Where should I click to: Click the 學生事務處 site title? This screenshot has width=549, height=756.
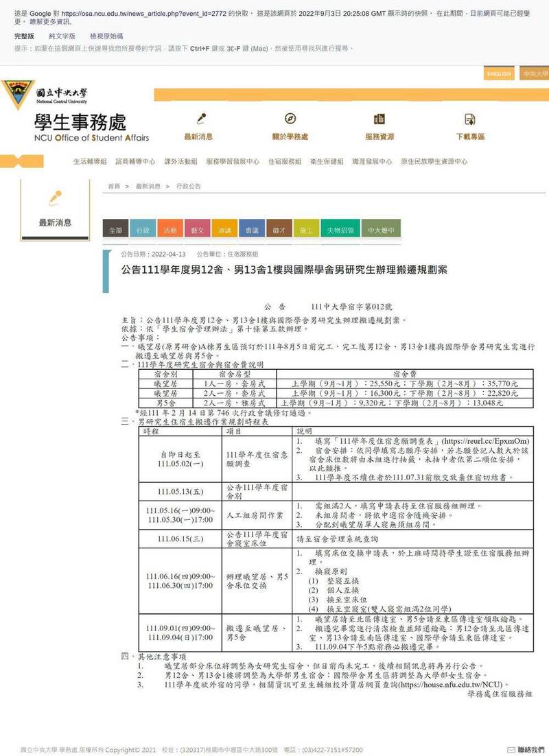coord(80,121)
